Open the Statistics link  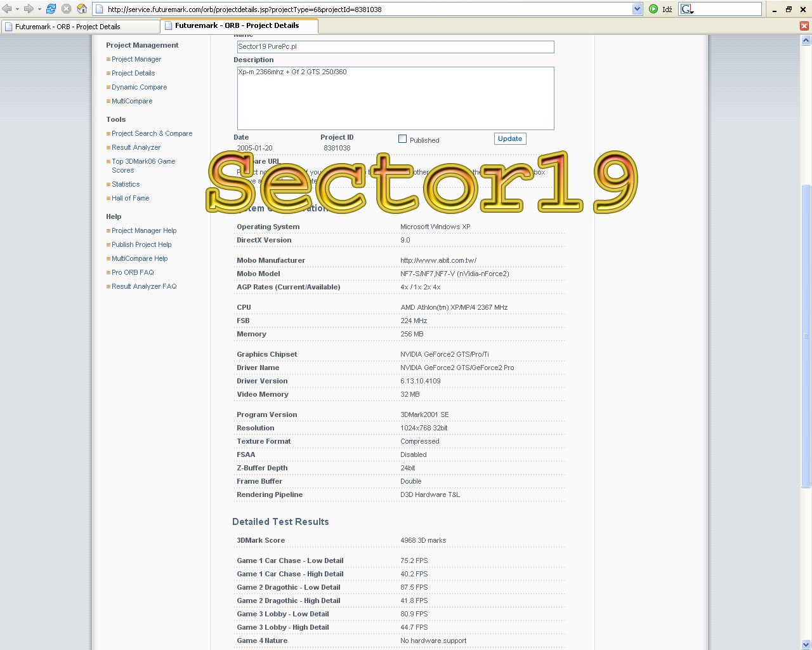point(126,184)
